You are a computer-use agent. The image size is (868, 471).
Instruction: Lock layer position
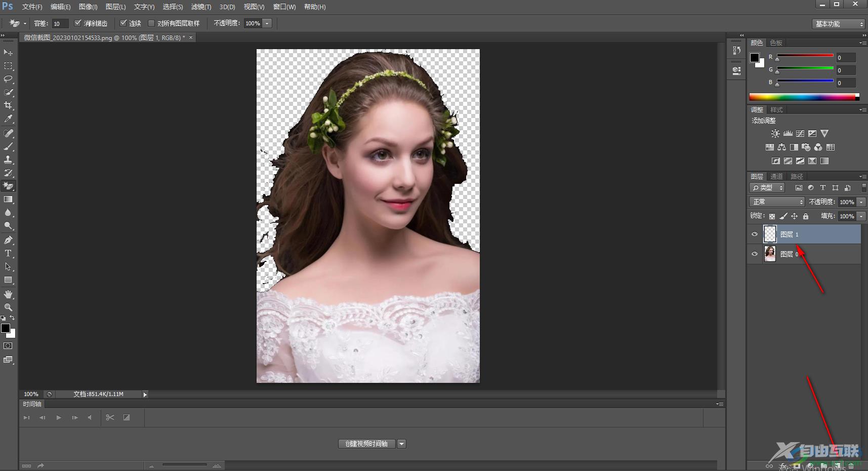coord(795,216)
